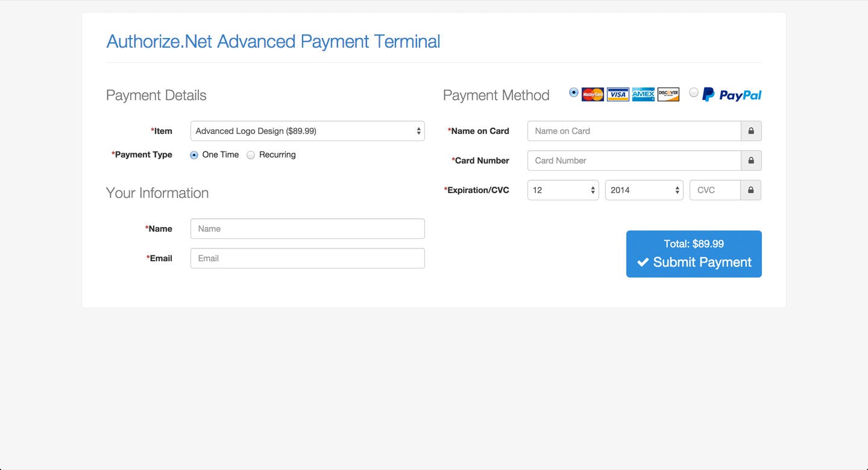Viewport: 868px width, 470px height.
Task: Choose PayPal as the payment method
Action: pyautogui.click(x=693, y=92)
